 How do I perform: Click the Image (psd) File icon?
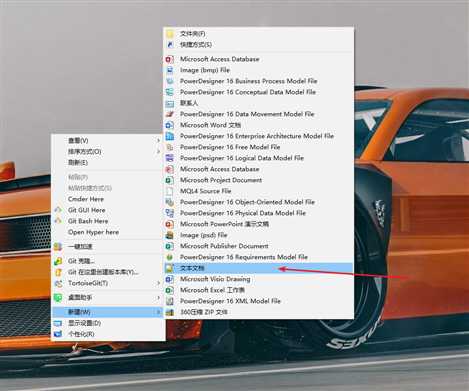point(169,235)
